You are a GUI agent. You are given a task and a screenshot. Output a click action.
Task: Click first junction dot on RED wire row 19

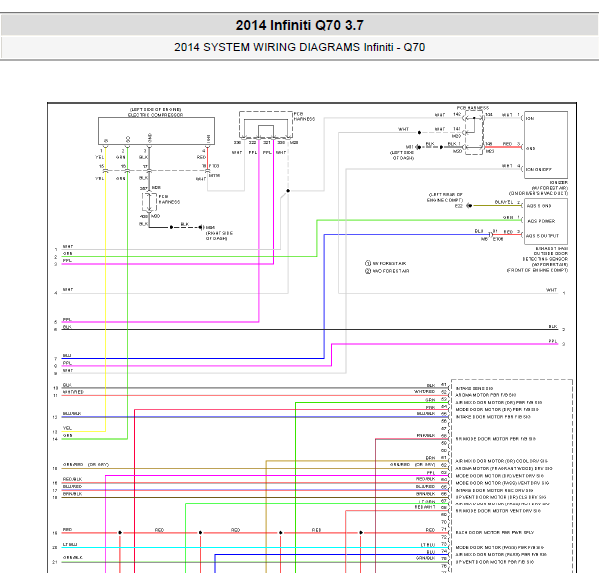120,533
